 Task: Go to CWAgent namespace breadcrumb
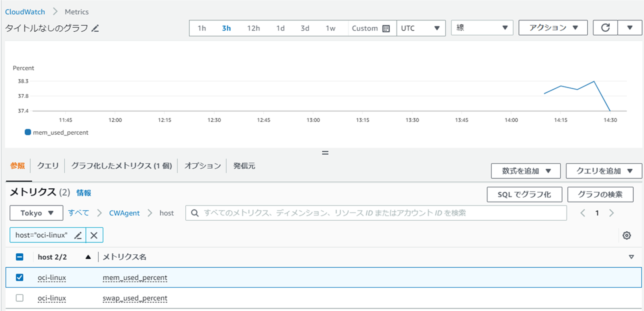pos(124,213)
